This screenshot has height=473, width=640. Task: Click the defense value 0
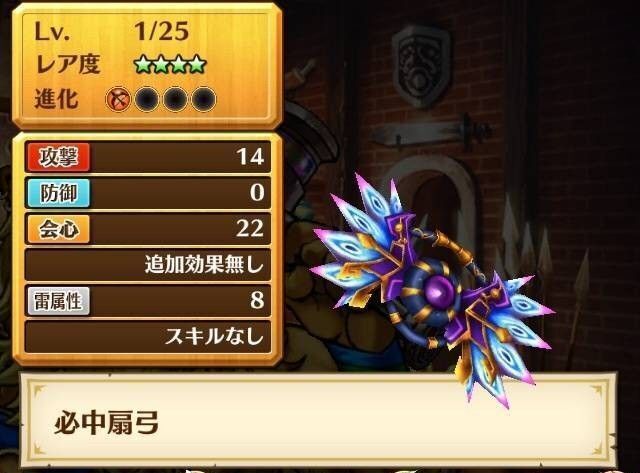tap(257, 193)
